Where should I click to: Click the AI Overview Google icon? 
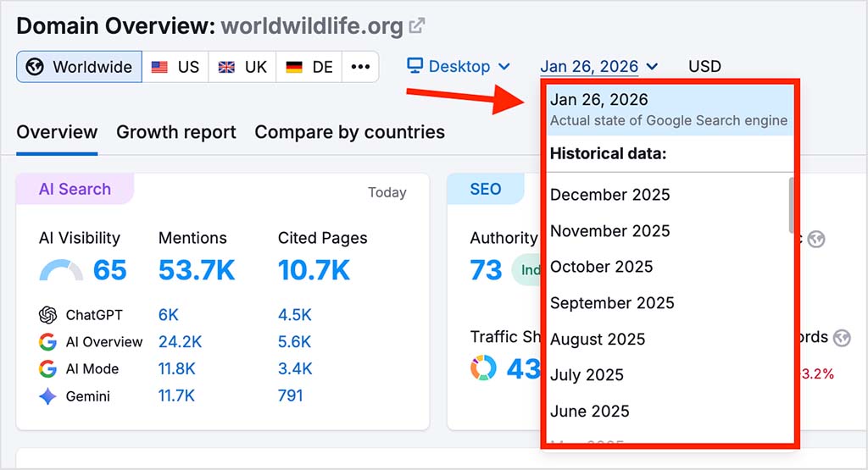(x=48, y=342)
